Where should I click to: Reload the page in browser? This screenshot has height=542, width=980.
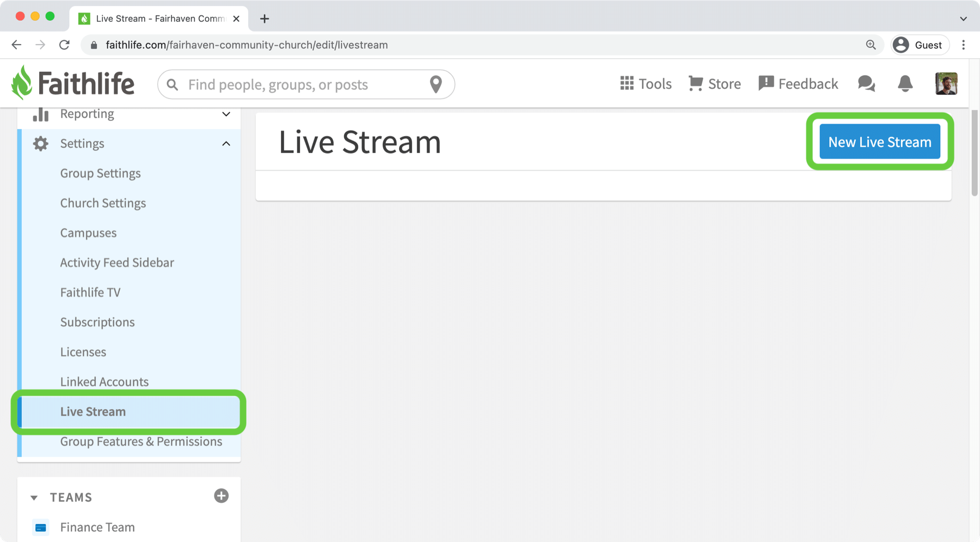(x=64, y=45)
